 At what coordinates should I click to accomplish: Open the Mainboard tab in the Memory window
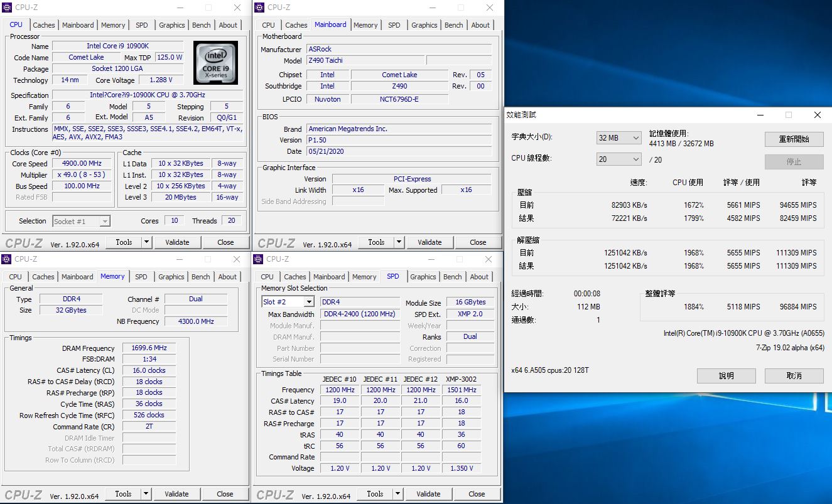(x=77, y=277)
